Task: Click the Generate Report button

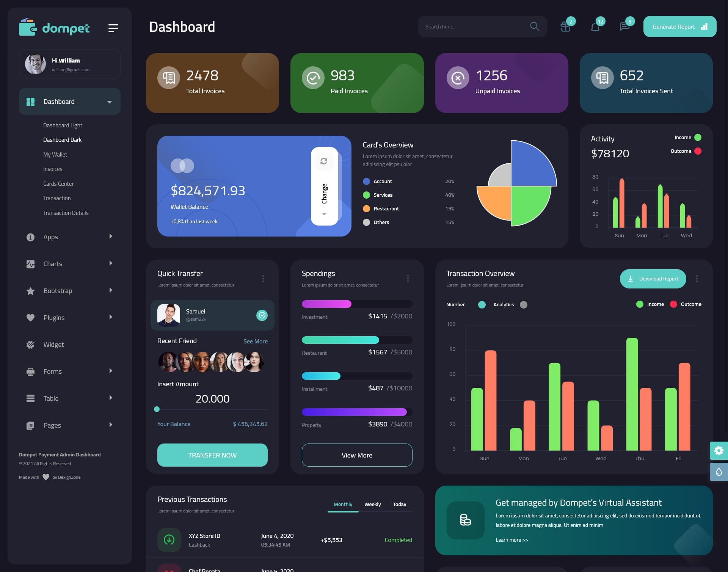Action: [679, 27]
